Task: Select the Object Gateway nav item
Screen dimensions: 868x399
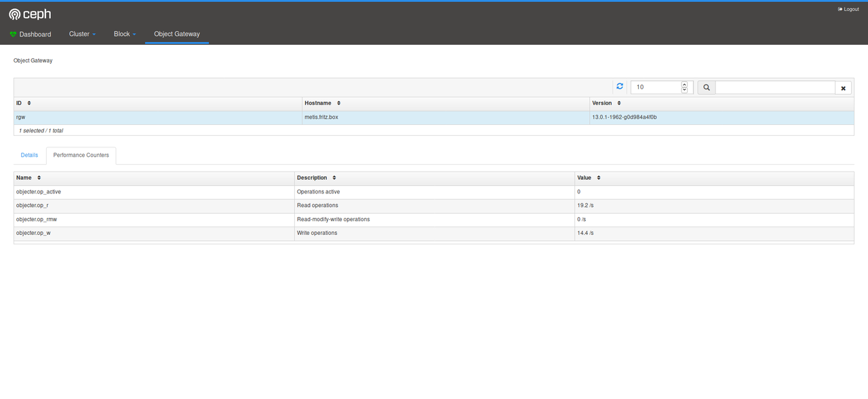Action: click(x=177, y=34)
